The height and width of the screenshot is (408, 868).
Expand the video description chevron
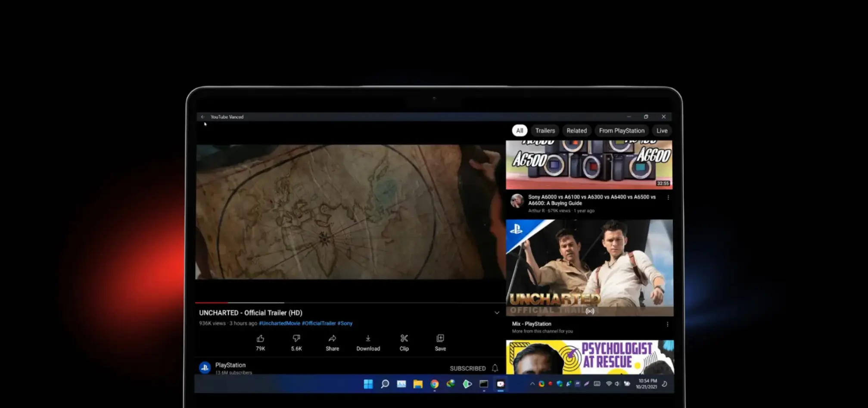tap(497, 313)
